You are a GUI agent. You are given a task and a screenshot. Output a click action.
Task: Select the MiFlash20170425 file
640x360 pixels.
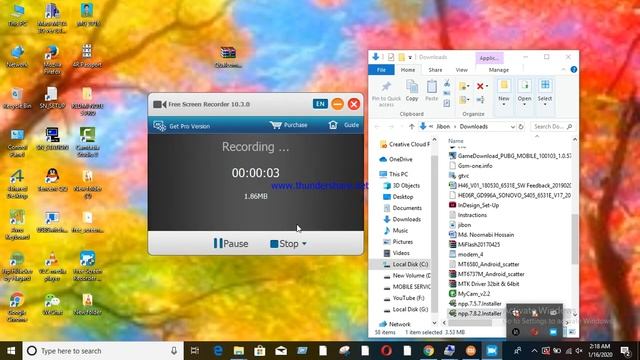(x=474, y=244)
